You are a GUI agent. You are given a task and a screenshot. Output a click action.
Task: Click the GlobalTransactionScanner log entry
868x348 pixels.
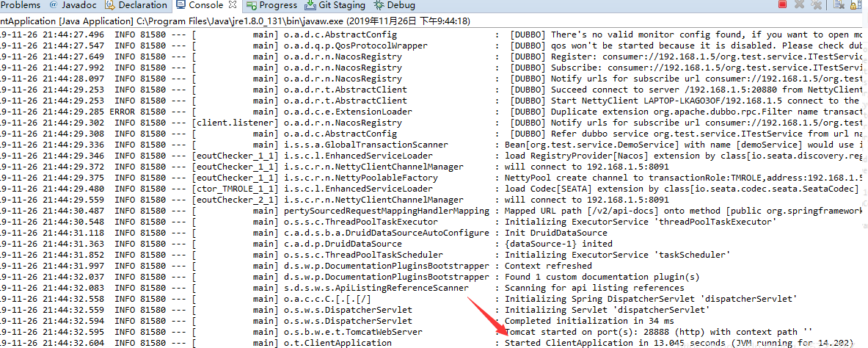(x=367, y=145)
